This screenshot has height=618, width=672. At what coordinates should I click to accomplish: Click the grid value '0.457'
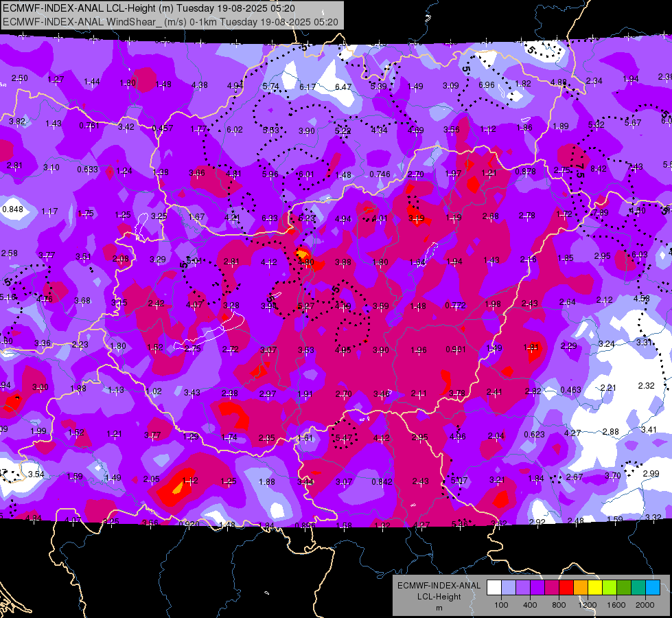coord(163,128)
